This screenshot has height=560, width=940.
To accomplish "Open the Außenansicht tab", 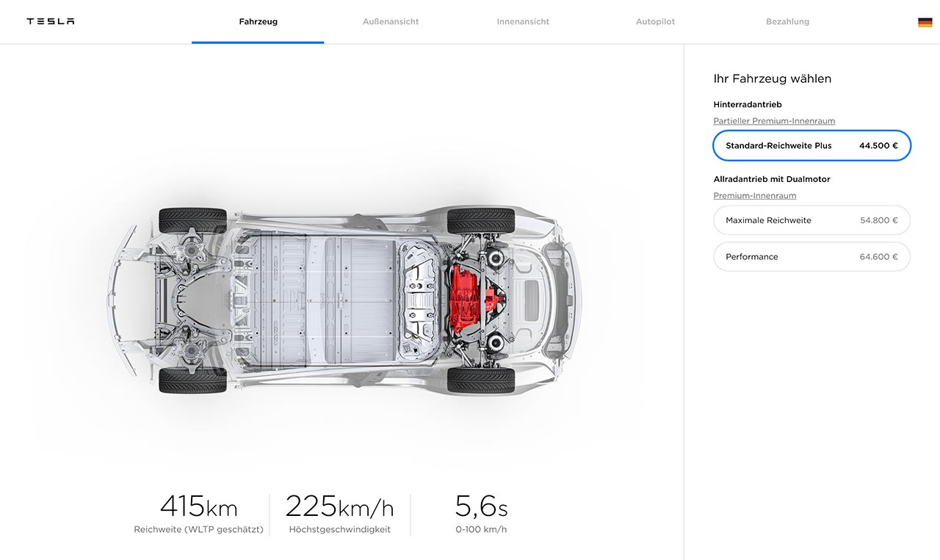I will (391, 22).
